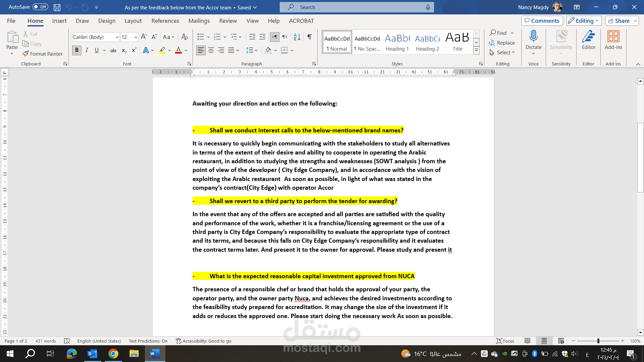
Task: Apply the Heading 1 style
Action: pyautogui.click(x=397, y=42)
